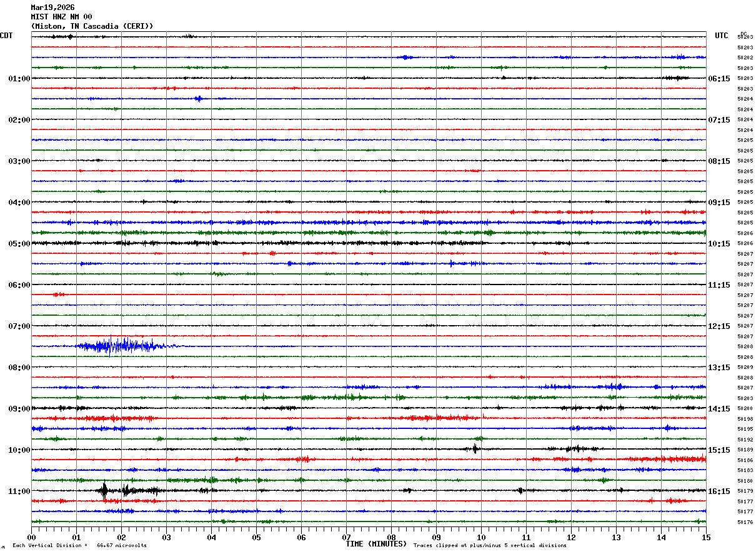756x554 pixels.
Task: Click the 15:15 UTC time label
Action: 719,450
